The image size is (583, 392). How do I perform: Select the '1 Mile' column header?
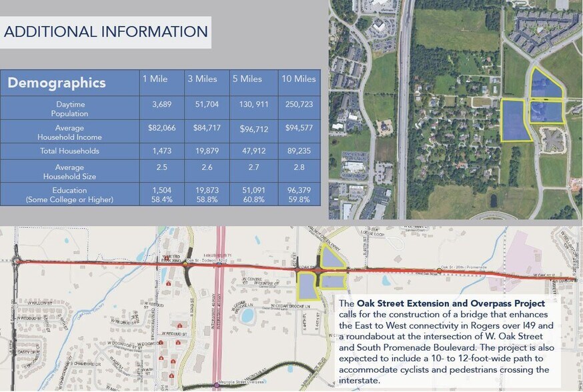(155, 79)
